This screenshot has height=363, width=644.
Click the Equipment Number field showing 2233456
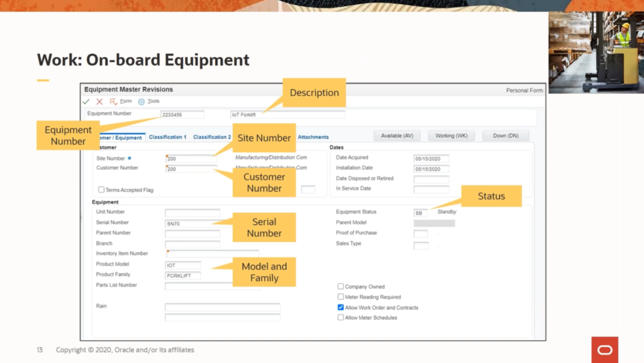pyautogui.click(x=183, y=114)
